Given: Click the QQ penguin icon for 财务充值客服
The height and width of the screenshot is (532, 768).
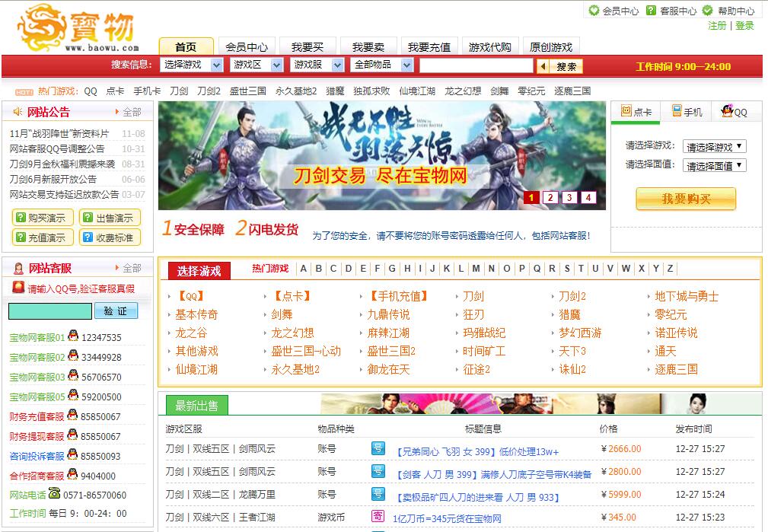Looking at the screenshot, I should tap(72, 415).
